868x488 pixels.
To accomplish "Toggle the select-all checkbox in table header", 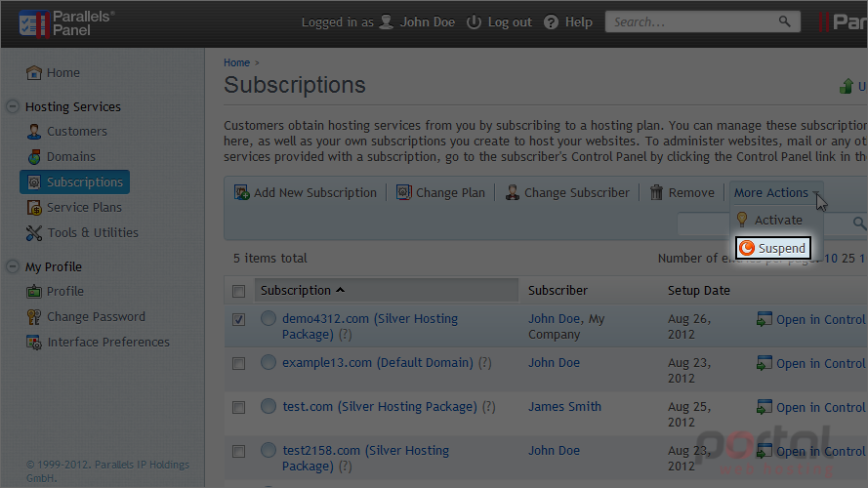I will pyautogui.click(x=238, y=291).
